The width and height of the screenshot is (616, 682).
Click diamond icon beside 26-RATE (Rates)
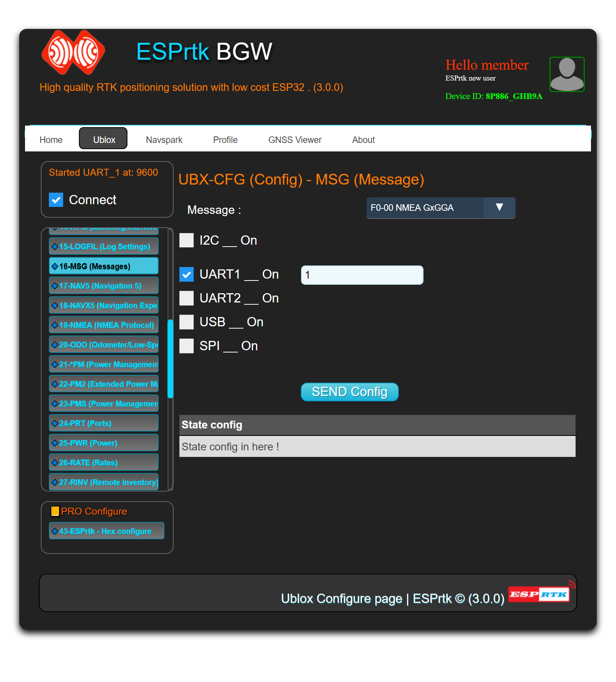click(x=55, y=463)
